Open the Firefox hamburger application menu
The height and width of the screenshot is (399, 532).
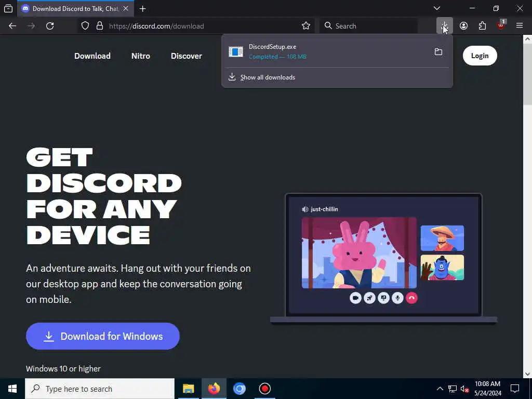519,26
